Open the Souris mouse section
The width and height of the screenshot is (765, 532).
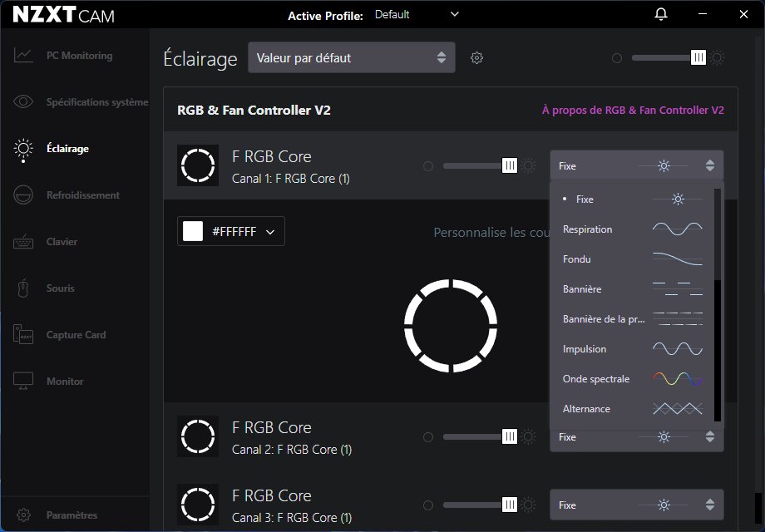(61, 288)
